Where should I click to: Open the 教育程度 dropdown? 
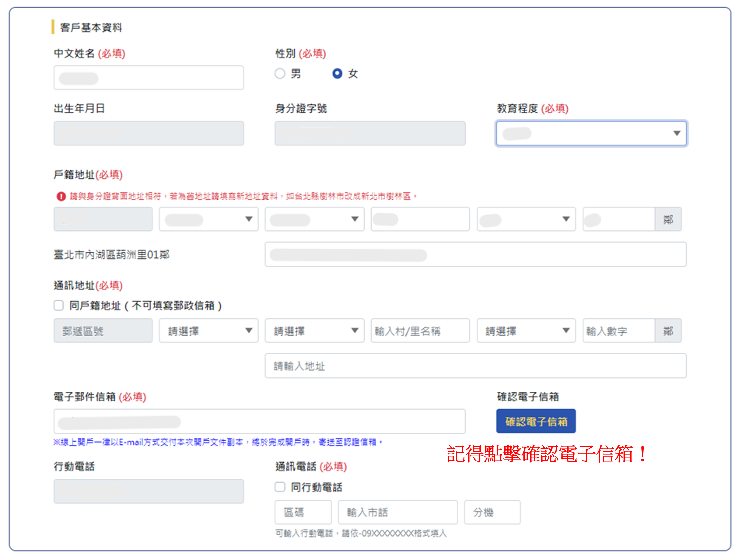tap(591, 133)
